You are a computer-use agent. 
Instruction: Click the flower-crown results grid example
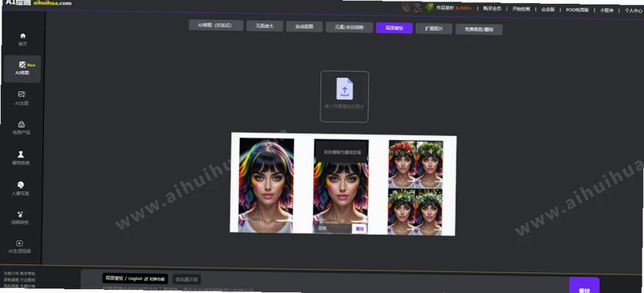(x=415, y=188)
